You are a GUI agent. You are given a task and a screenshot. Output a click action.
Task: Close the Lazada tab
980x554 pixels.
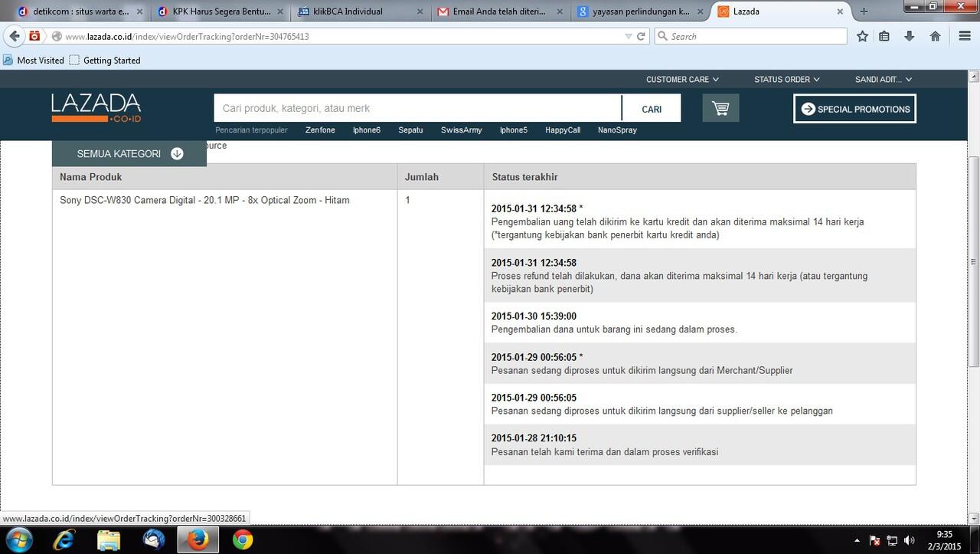(839, 11)
